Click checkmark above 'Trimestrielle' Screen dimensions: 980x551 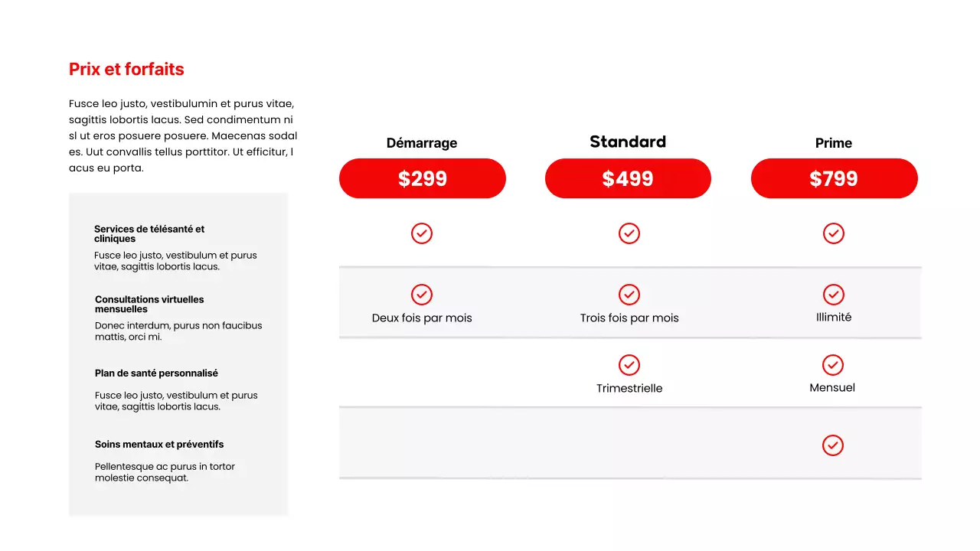pos(629,365)
